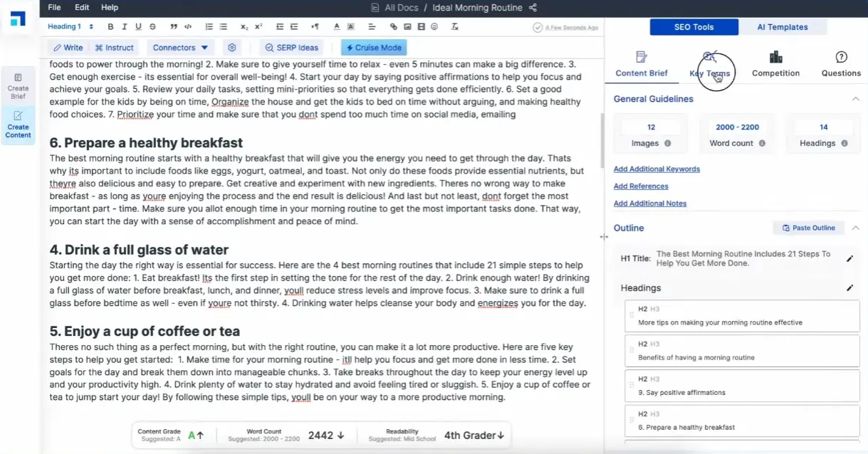
Task: Select the Key Terms tab
Action: [x=709, y=65]
